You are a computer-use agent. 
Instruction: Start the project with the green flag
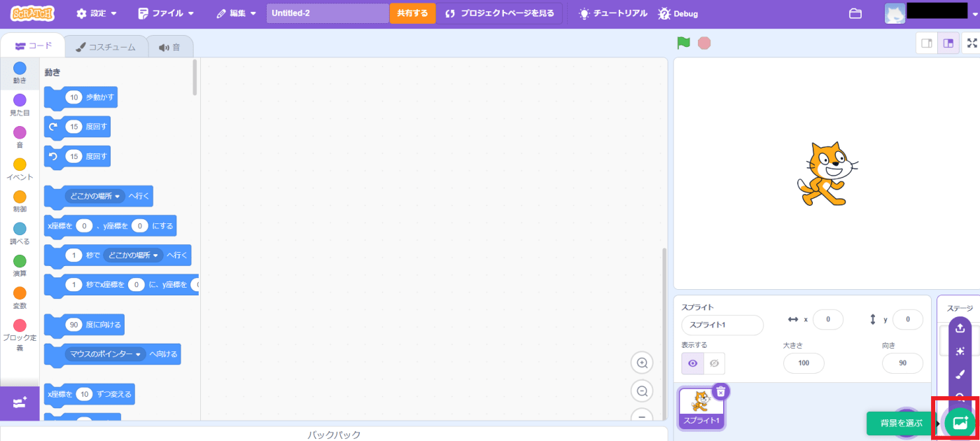pyautogui.click(x=684, y=43)
